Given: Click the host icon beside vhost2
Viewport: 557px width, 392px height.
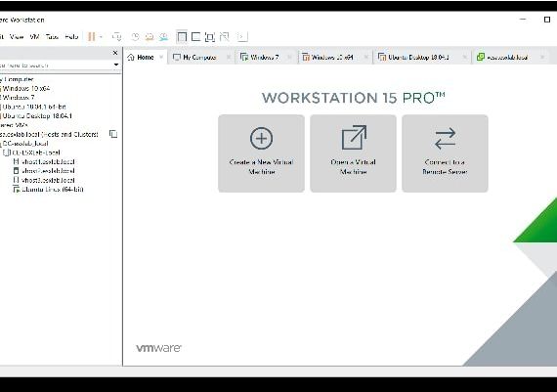Looking at the screenshot, I should [16, 171].
